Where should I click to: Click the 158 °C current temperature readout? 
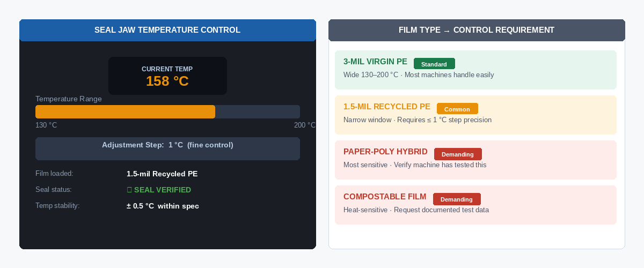(167, 81)
